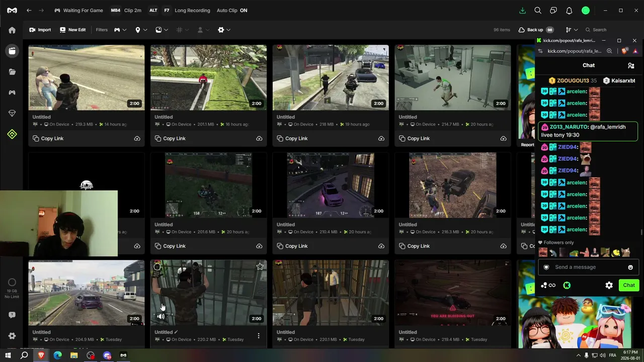The width and height of the screenshot is (644, 362).
Task: Open Windows Start menu
Action: pos(8,355)
